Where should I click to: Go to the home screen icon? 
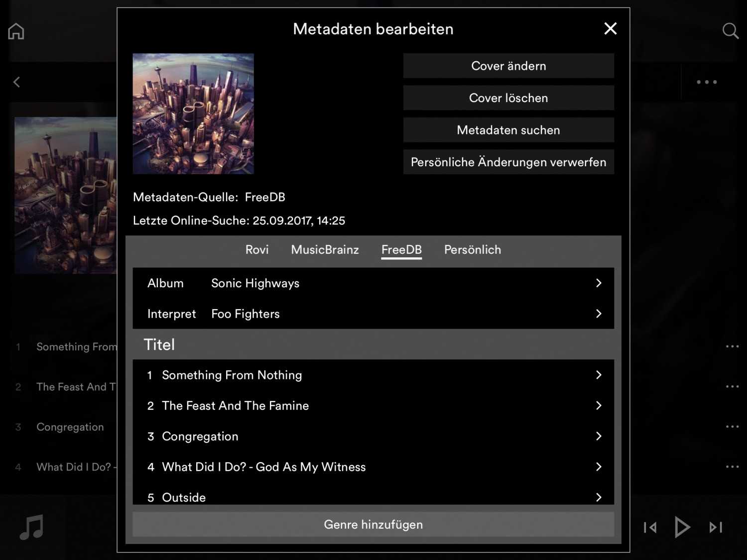[16, 31]
